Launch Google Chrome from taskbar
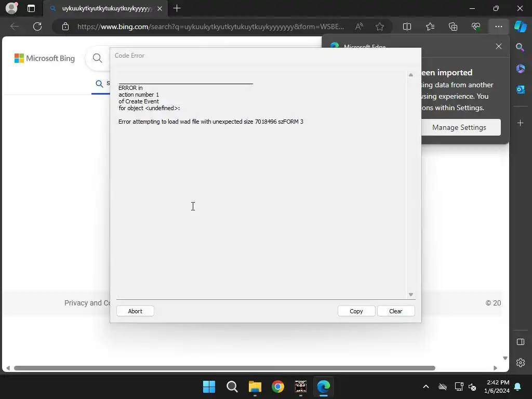Viewport: 532px width, 399px height. pos(278,387)
